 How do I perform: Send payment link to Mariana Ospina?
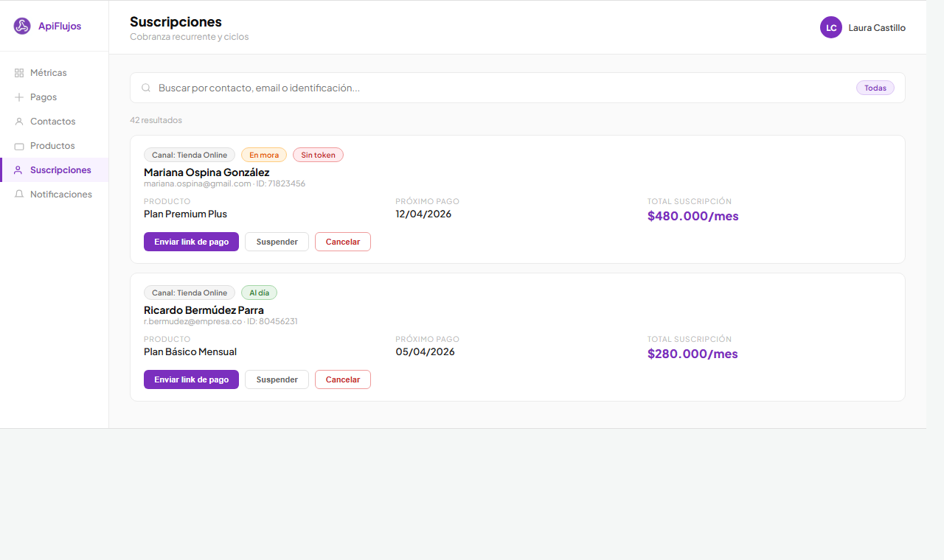[191, 242]
